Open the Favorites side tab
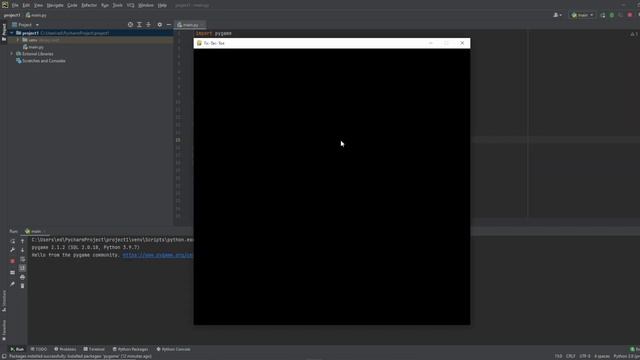Image resolution: width=640 pixels, height=360 pixels. pyautogui.click(x=4, y=330)
